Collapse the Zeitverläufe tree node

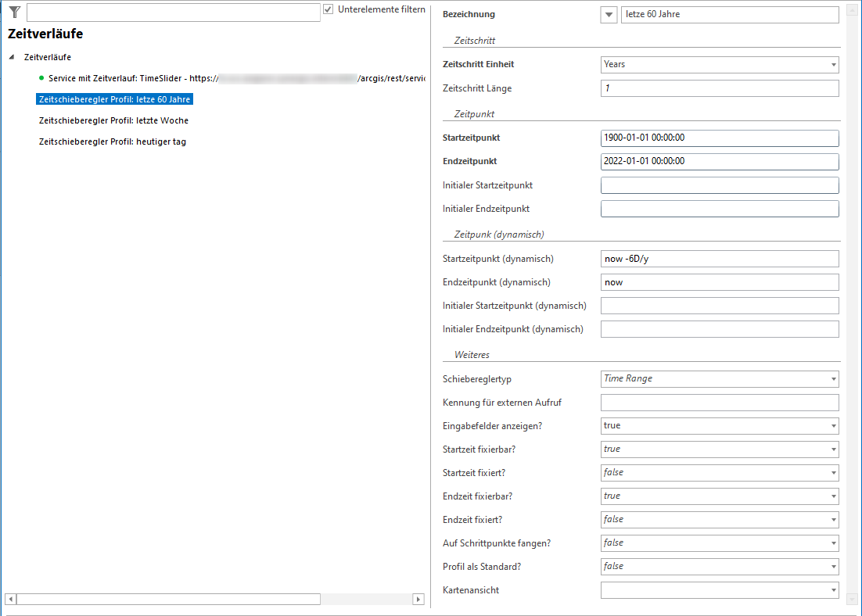tap(12, 57)
